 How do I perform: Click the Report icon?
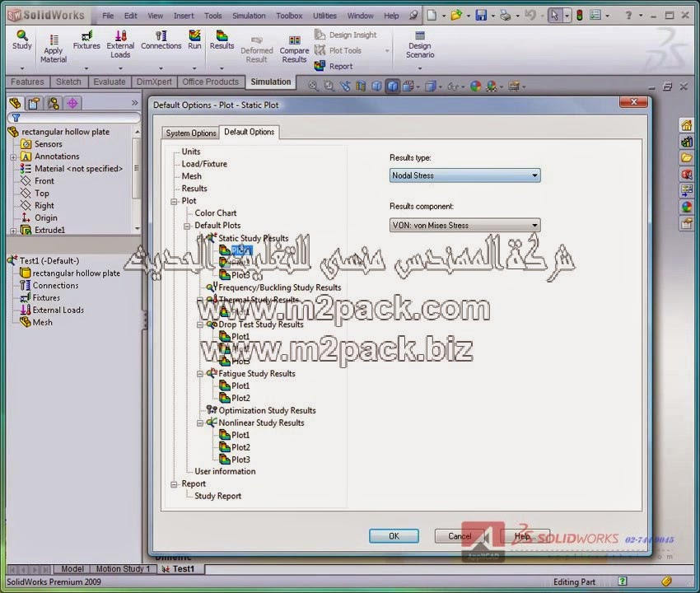[x=320, y=66]
